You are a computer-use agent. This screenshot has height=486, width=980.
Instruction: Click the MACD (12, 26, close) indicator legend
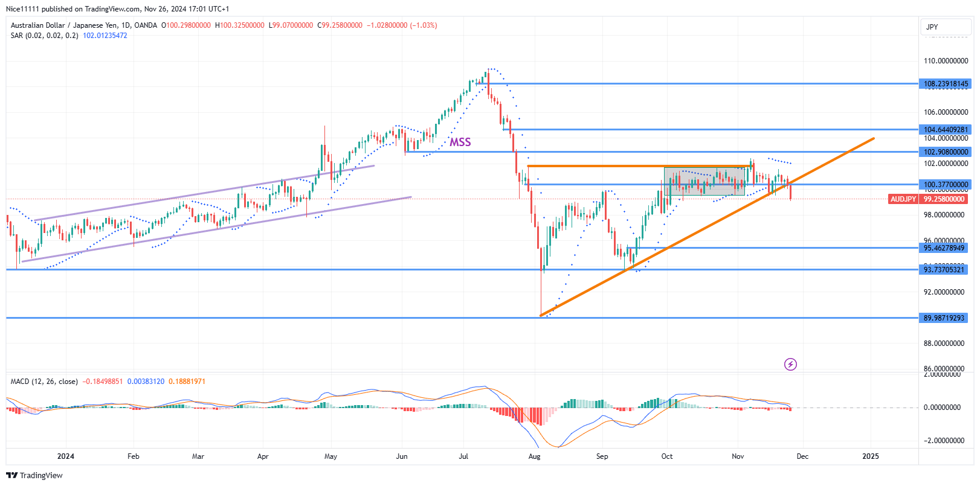click(x=44, y=382)
